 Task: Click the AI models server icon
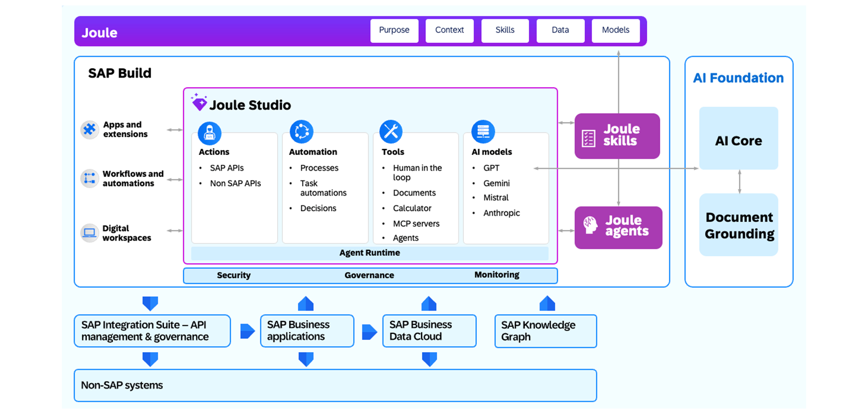click(483, 132)
